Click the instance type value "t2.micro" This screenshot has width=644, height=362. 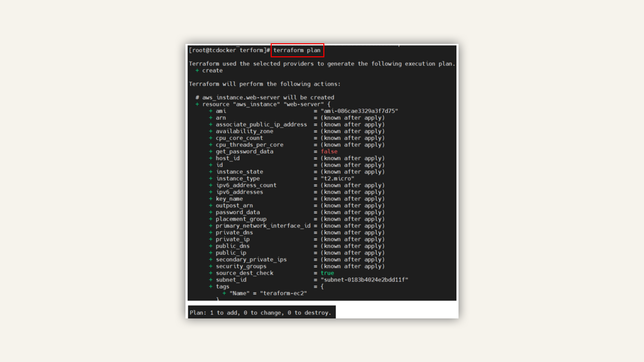click(x=337, y=179)
